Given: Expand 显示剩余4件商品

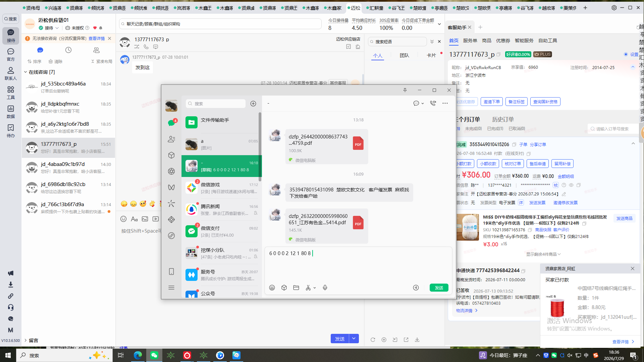Looking at the screenshot, I should pyautogui.click(x=543, y=254).
